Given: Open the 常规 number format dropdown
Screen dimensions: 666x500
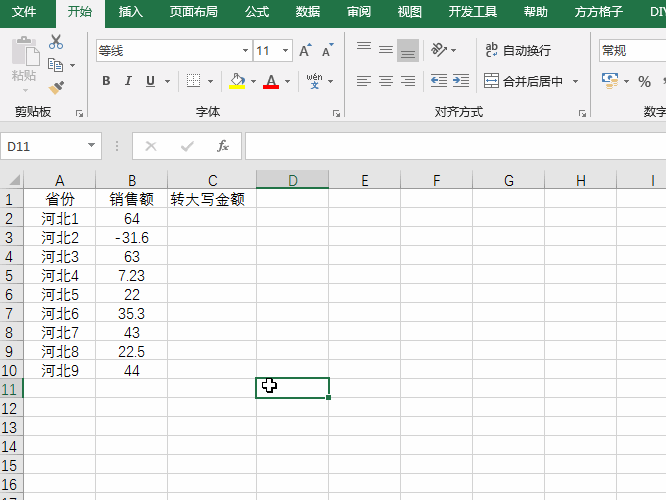Looking at the screenshot, I should [632, 51].
